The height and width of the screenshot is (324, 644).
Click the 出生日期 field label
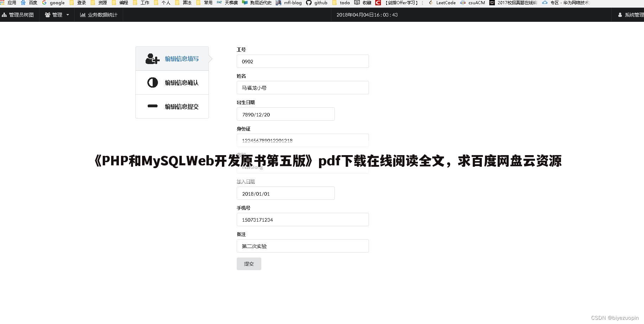(246, 102)
